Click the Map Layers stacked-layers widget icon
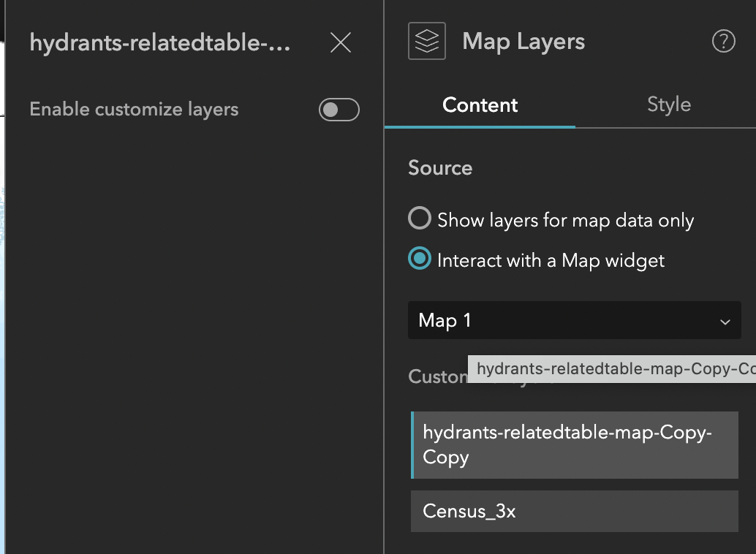 coord(427,42)
